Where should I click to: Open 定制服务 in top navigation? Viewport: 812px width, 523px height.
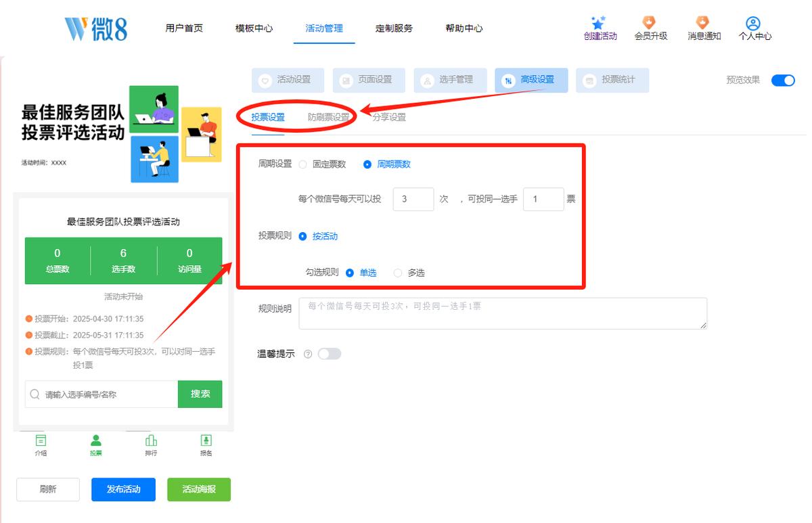click(394, 28)
